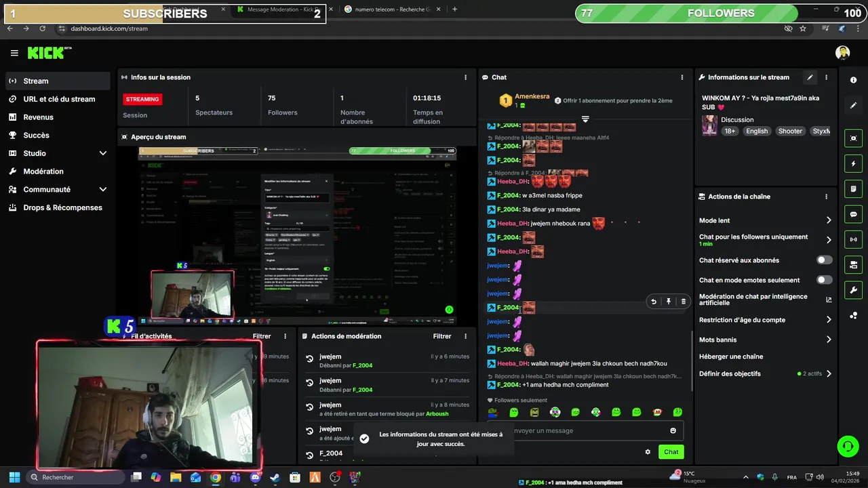Open the user profile avatar menu

(843, 53)
